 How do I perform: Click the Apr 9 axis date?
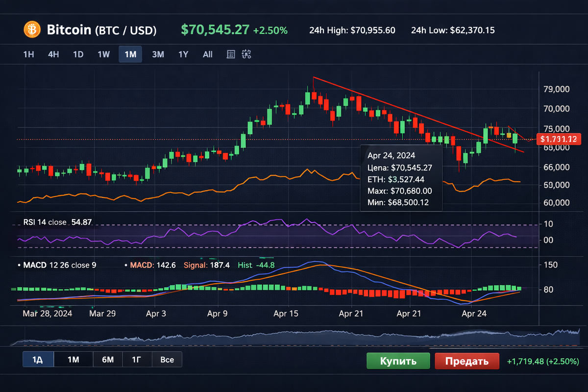pos(218,313)
